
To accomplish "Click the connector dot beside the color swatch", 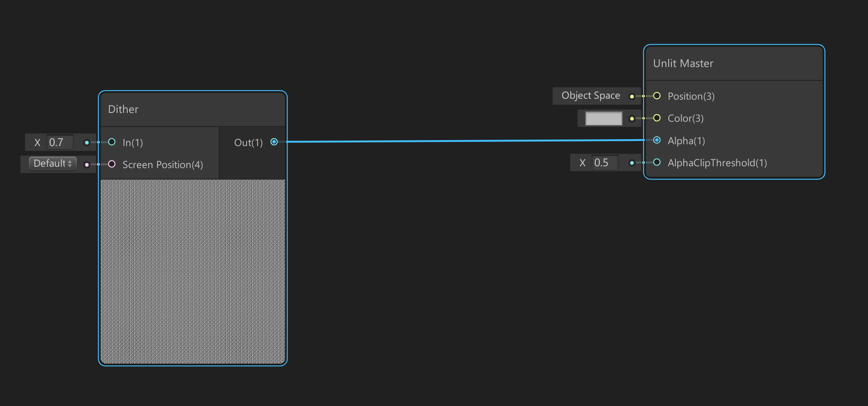I will coord(632,118).
